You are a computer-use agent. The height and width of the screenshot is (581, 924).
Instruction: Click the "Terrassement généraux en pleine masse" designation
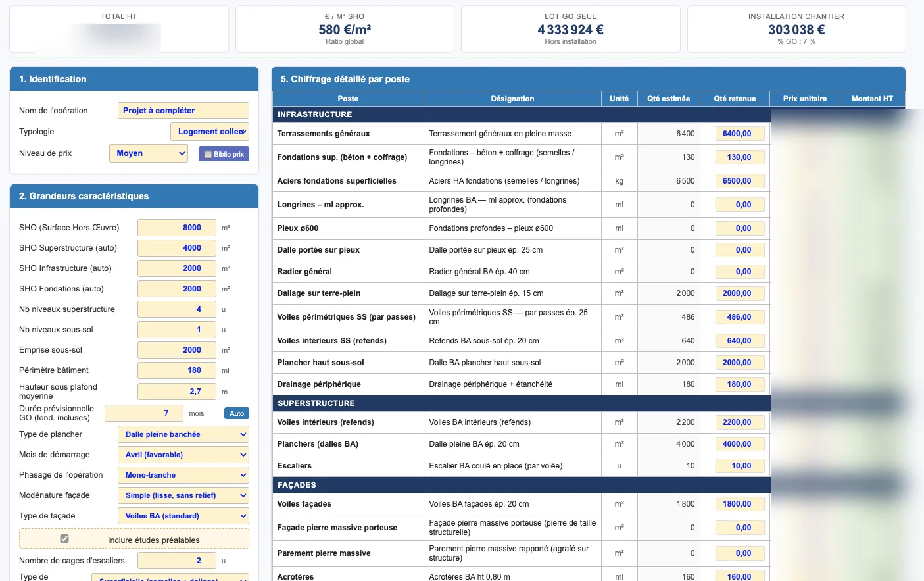coord(500,134)
